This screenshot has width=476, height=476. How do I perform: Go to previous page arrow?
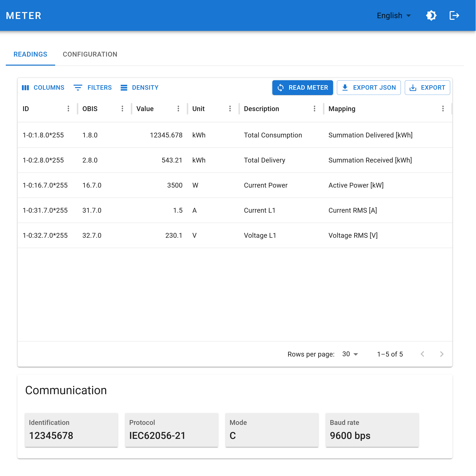click(422, 354)
